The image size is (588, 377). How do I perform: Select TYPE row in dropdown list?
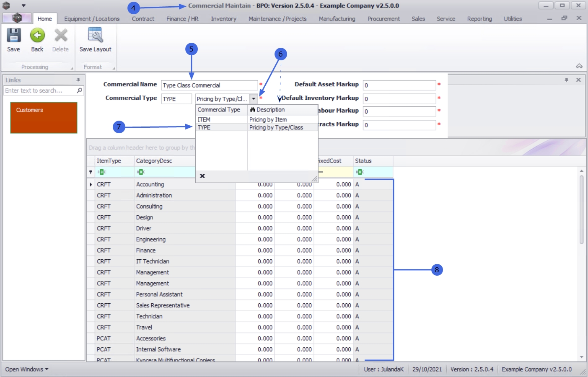tap(256, 127)
